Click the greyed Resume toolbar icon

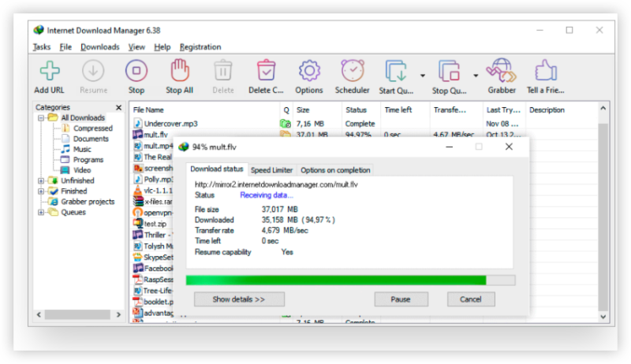93,71
